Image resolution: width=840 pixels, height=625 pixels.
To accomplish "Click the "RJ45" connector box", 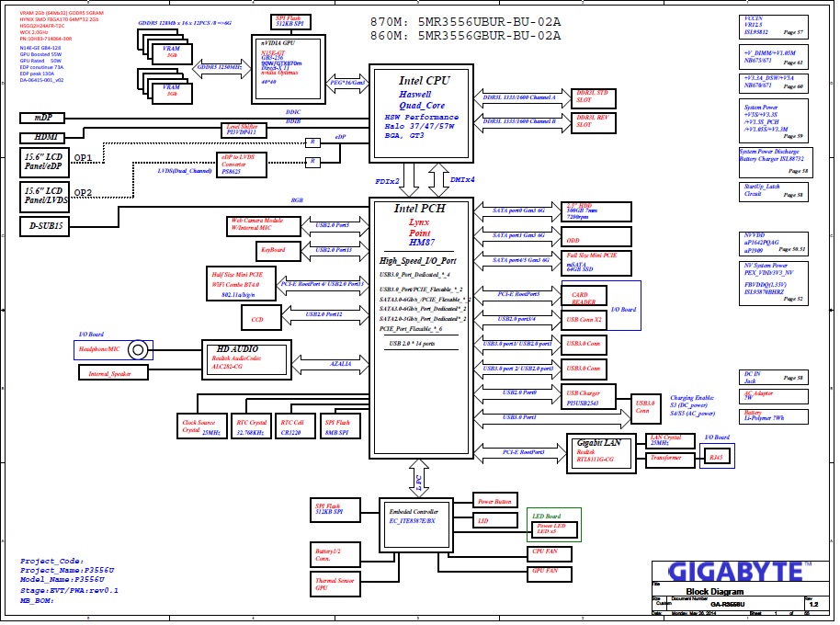I will [x=716, y=457].
